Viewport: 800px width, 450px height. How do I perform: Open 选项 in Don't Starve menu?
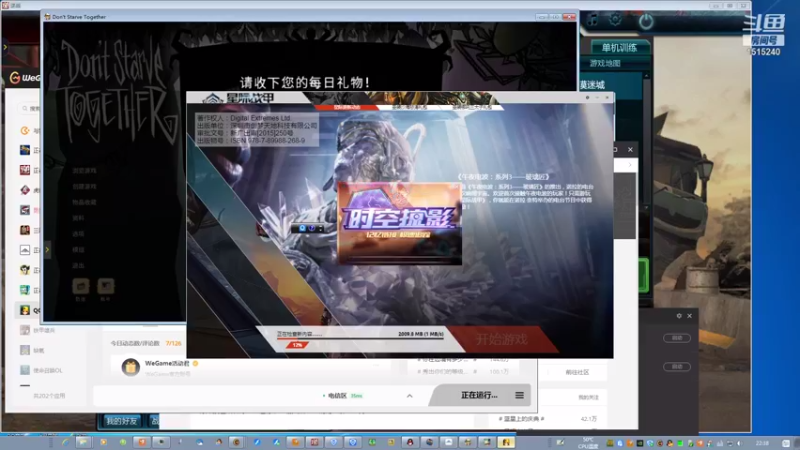(x=78, y=234)
